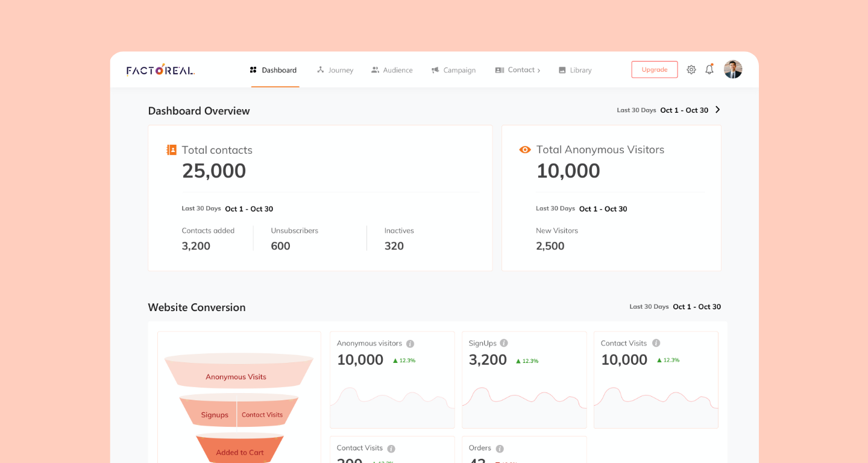Select the Library tab
This screenshot has height=463, width=868.
[575, 70]
